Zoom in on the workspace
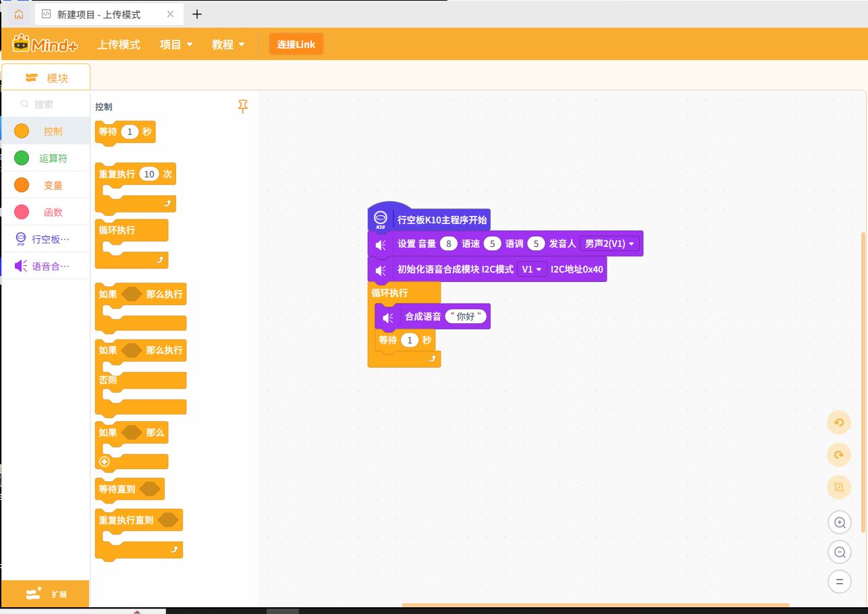The height and width of the screenshot is (614, 868). (840, 522)
